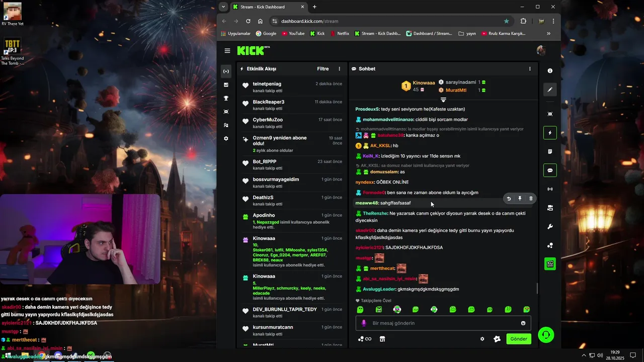Screen dimensions: 644x362
Task: Click the wrench tools icon in right sidebar
Action: click(550, 227)
